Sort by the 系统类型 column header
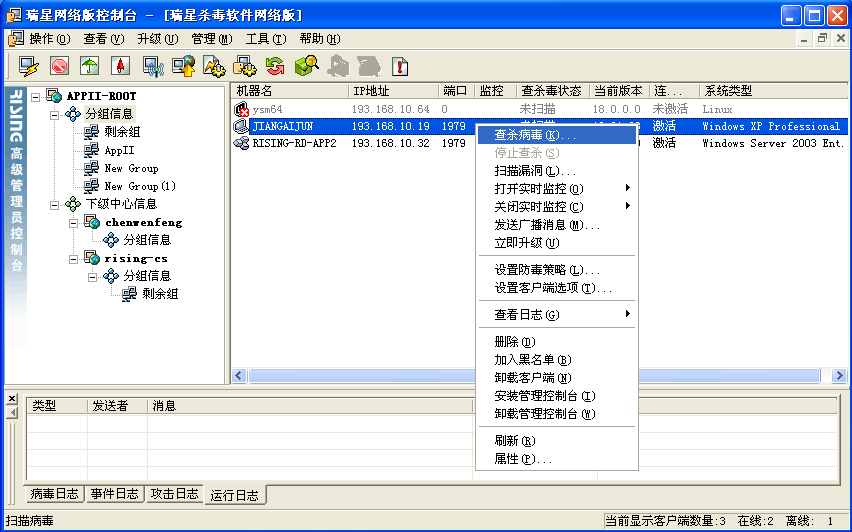The width and height of the screenshot is (852, 532). tap(774, 90)
